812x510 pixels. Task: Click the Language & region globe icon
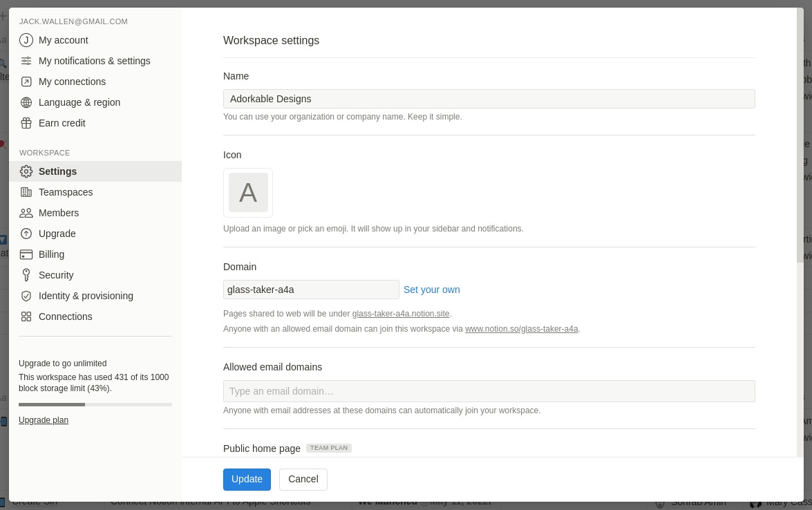(26, 102)
